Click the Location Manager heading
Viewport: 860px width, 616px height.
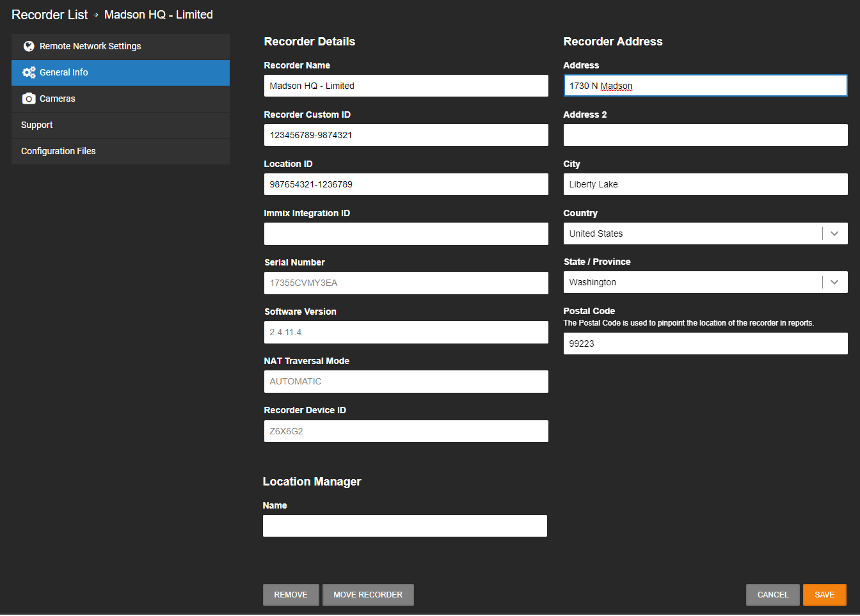(x=312, y=482)
